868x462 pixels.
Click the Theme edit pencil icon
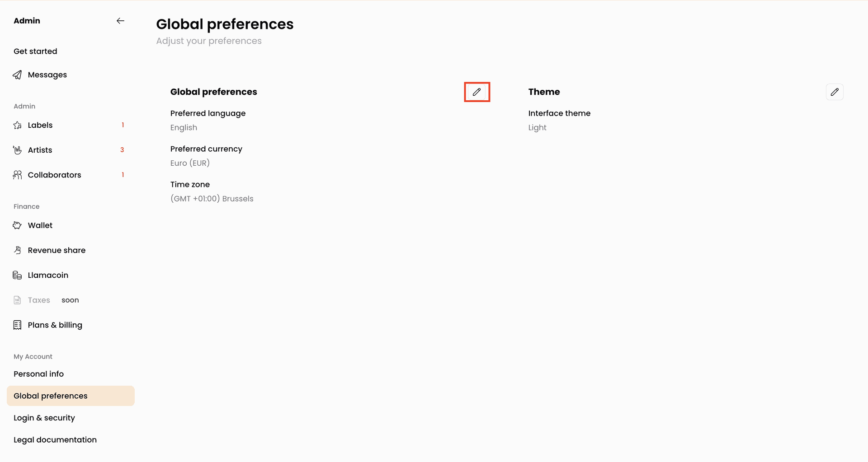pos(835,92)
